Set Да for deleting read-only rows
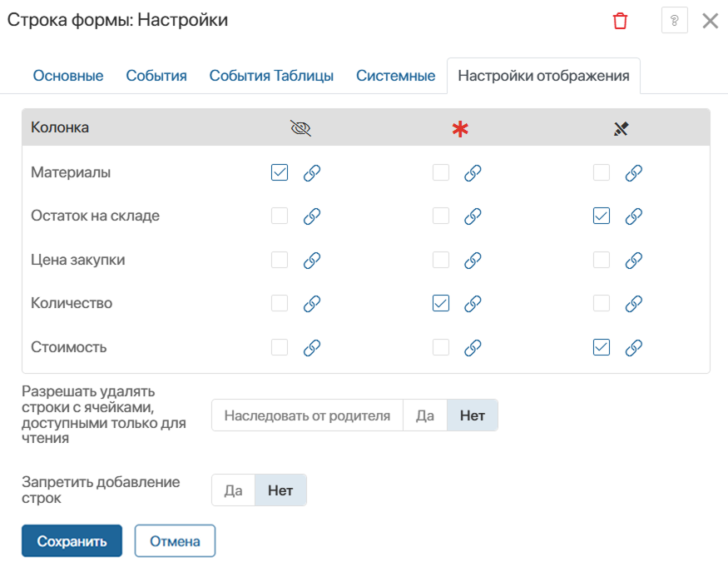Viewport: 728px width, 562px height. point(425,415)
